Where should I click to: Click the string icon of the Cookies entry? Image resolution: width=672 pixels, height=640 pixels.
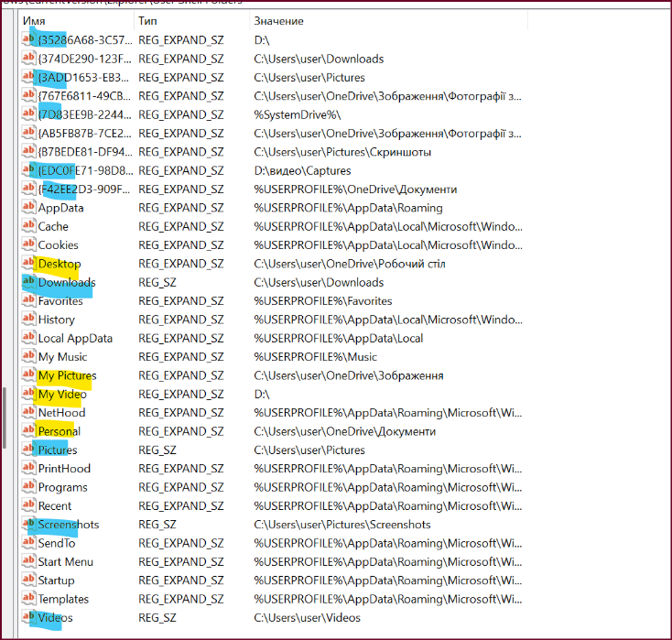tap(28, 244)
